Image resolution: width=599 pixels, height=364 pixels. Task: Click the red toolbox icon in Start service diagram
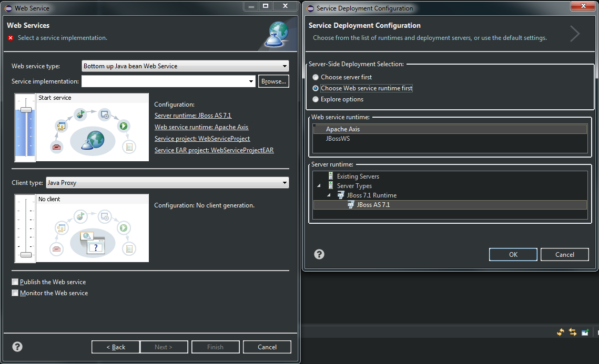[x=57, y=147]
